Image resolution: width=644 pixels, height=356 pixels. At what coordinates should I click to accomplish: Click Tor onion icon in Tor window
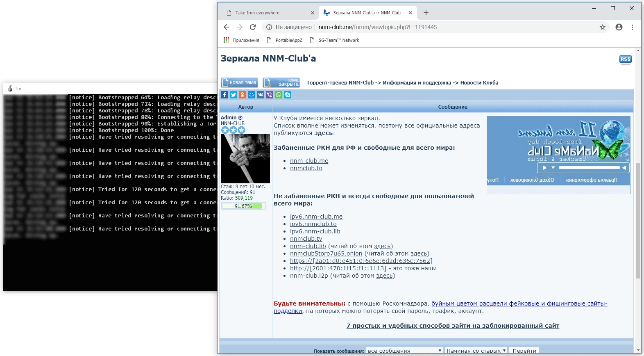10,88
